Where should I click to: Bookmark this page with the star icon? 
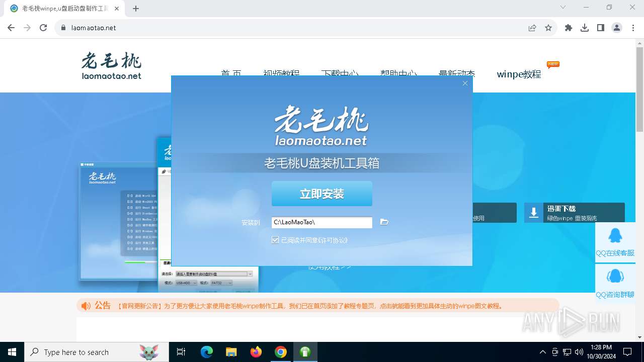[x=548, y=28]
